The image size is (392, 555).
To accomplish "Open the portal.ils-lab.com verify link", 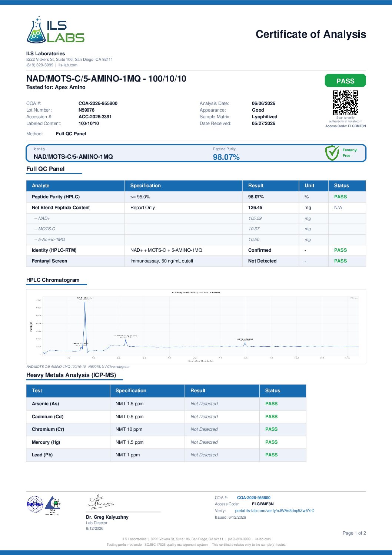I will click(275, 511).
